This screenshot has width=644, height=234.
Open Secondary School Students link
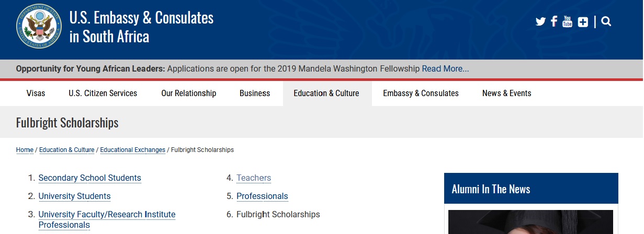coord(89,178)
